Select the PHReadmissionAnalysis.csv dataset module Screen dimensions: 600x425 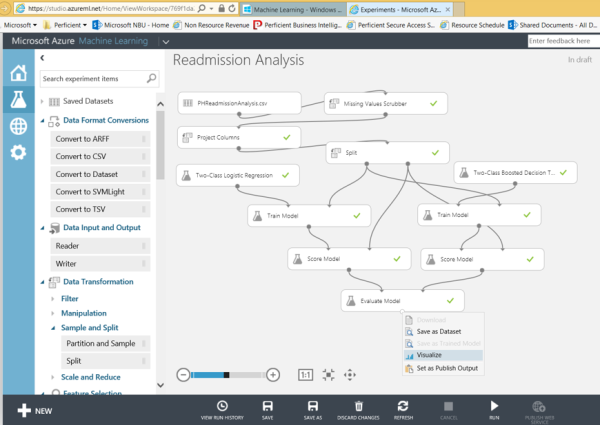click(x=239, y=103)
